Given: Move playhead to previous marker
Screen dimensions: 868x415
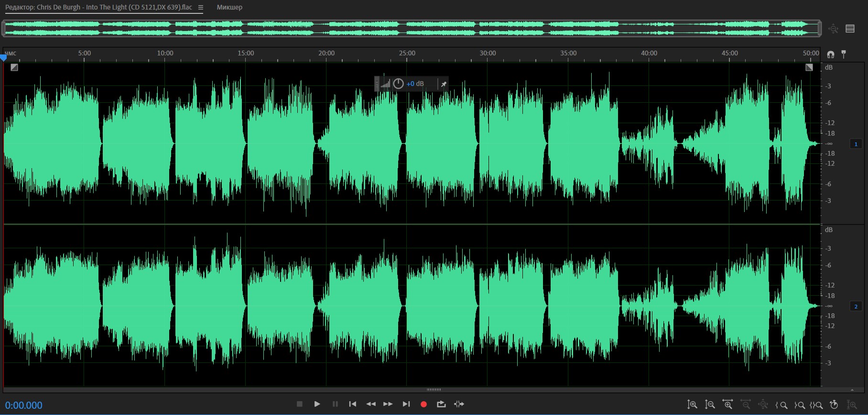Looking at the screenshot, I should point(353,404).
